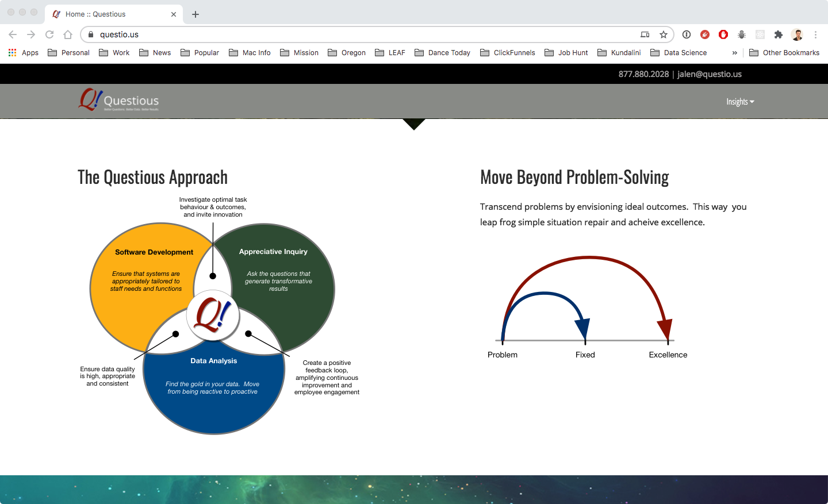Open the Job Hunt bookmarks folder

(566, 52)
